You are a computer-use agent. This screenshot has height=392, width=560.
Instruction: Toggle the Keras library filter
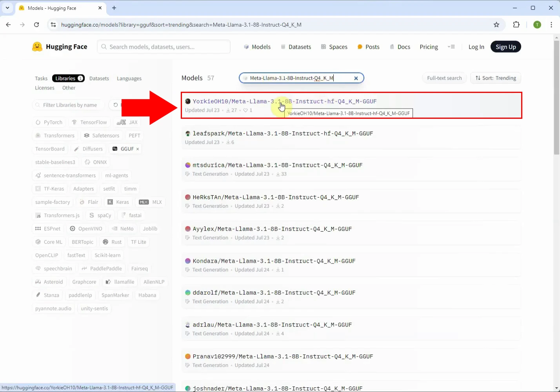118,202
